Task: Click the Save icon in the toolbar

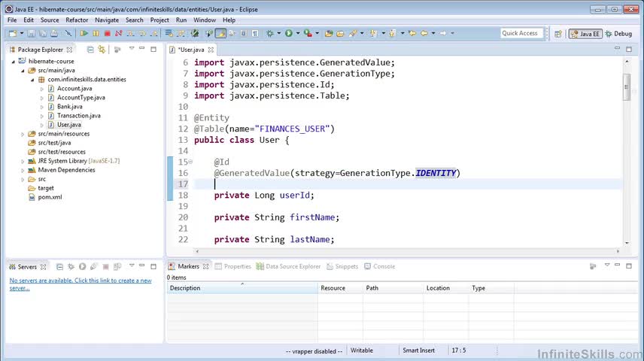Action: [x=32, y=33]
